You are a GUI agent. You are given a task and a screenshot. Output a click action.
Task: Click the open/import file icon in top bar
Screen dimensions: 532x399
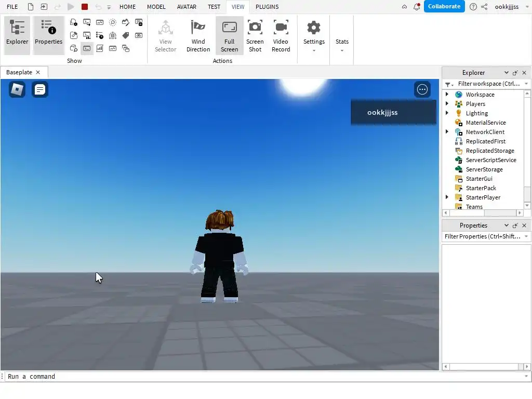44,7
